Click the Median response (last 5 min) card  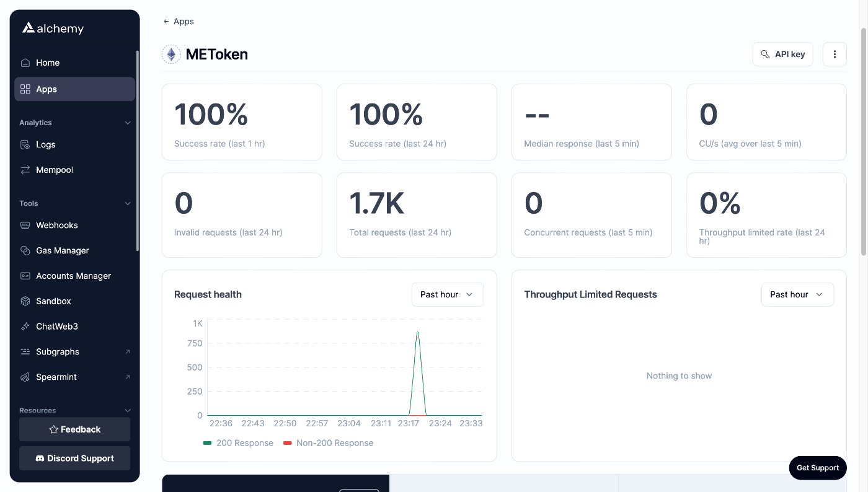point(591,122)
